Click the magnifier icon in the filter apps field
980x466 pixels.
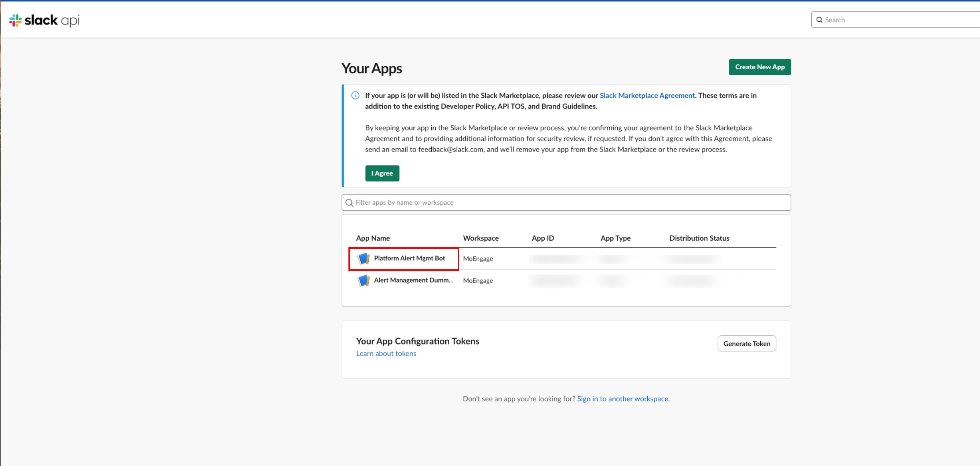[x=349, y=203]
